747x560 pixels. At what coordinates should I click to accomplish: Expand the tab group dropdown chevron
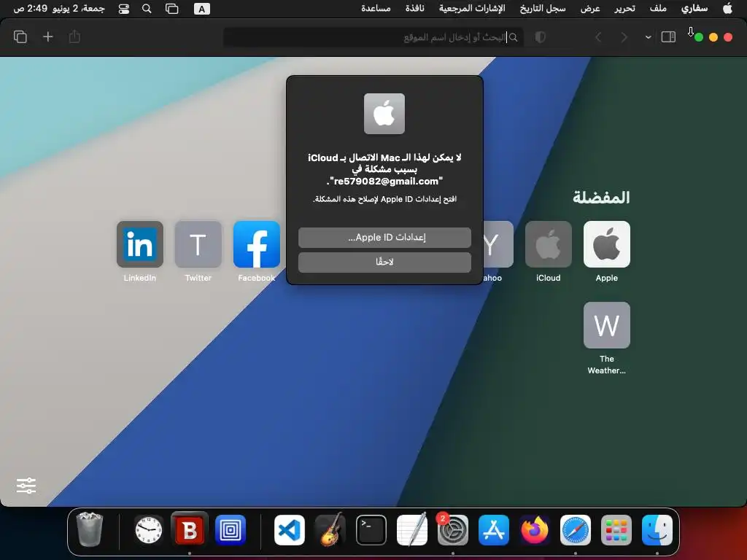[x=648, y=37]
